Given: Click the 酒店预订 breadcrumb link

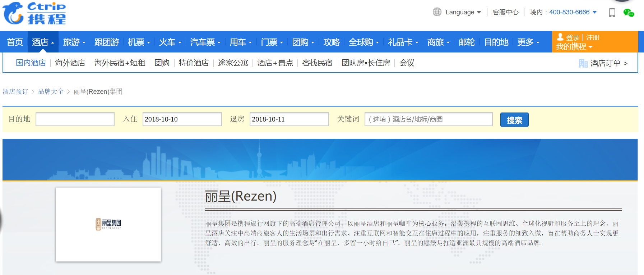Looking at the screenshot, I should point(15,92).
